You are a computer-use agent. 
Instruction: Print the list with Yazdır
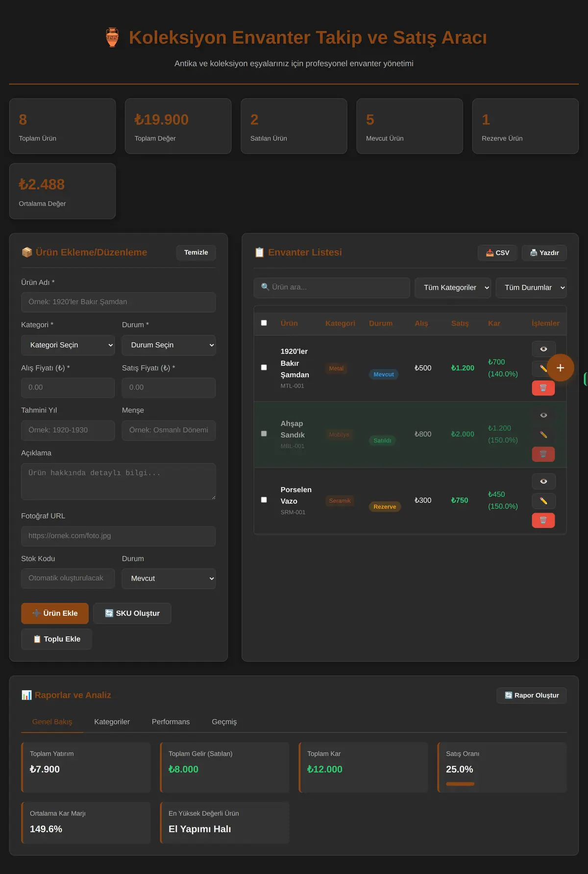tap(544, 253)
